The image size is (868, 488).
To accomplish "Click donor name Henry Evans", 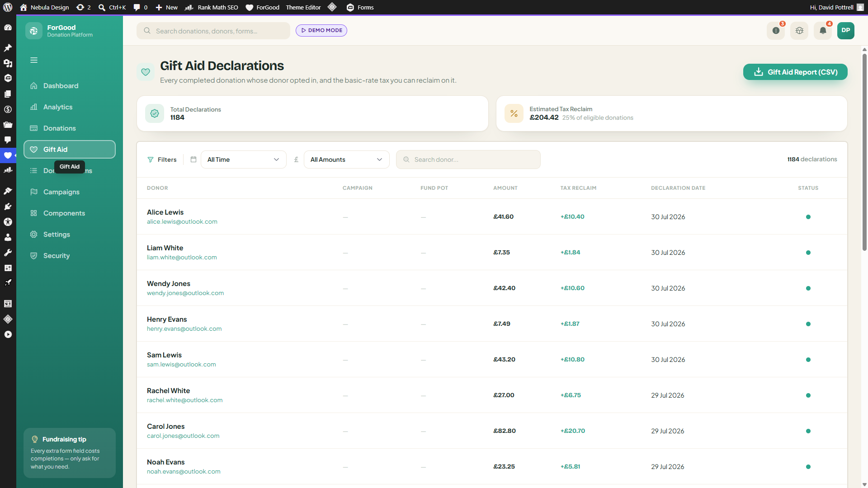I will [167, 319].
